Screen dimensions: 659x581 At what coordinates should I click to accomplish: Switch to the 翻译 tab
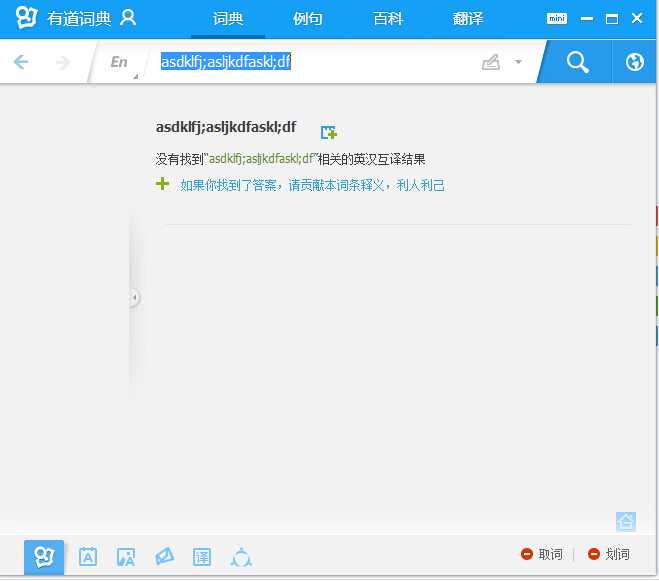pyautogui.click(x=468, y=18)
